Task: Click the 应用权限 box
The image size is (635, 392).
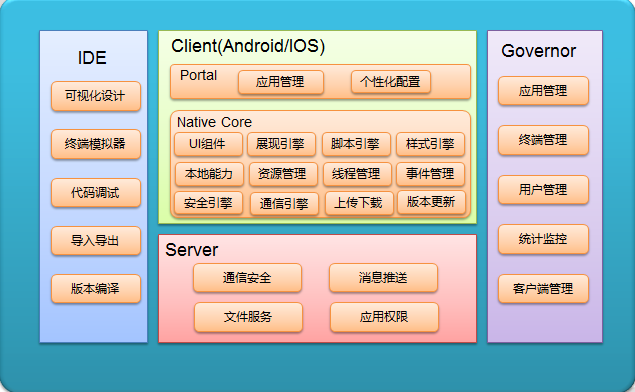Action: coord(384,317)
